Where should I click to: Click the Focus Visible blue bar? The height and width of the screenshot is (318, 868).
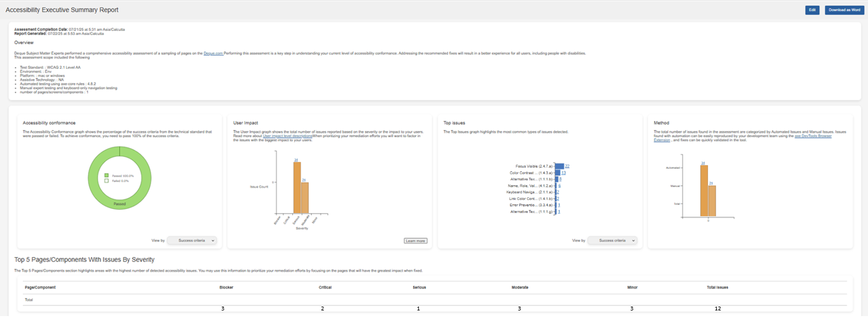point(559,166)
